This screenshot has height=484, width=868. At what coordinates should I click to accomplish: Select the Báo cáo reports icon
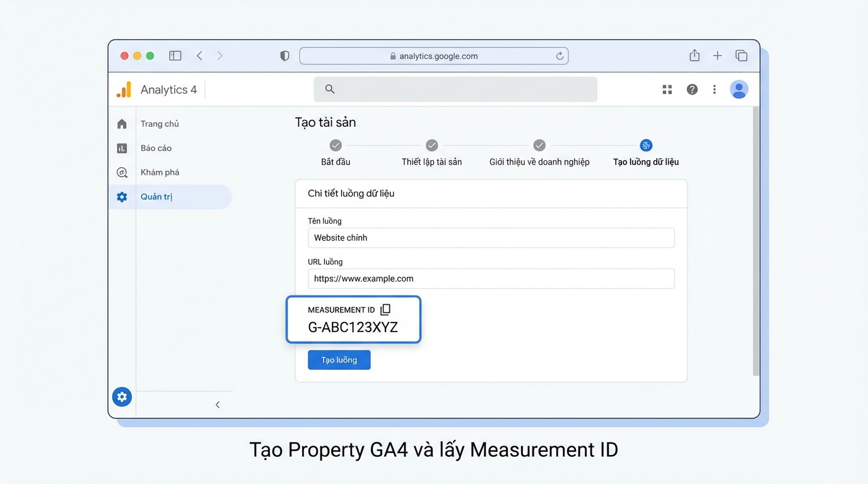(122, 147)
